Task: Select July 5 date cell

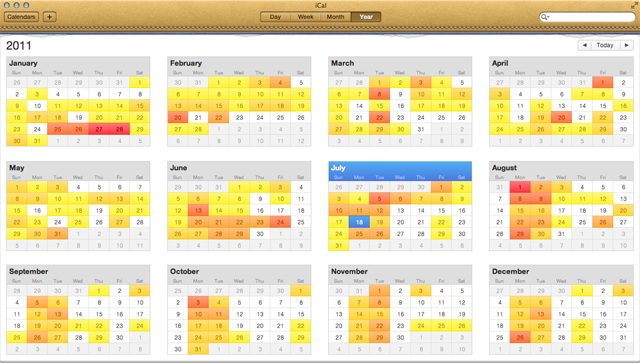Action: point(380,199)
